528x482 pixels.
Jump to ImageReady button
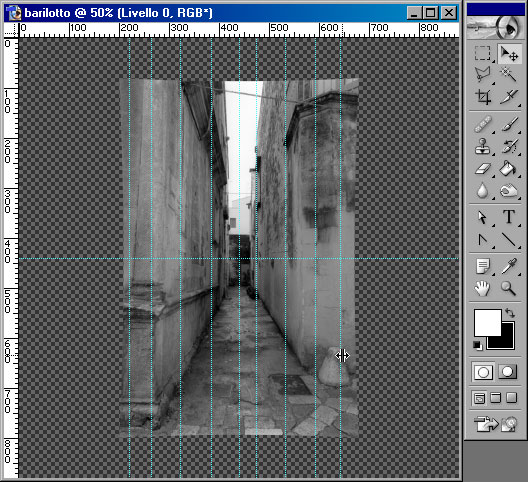tap(495, 424)
